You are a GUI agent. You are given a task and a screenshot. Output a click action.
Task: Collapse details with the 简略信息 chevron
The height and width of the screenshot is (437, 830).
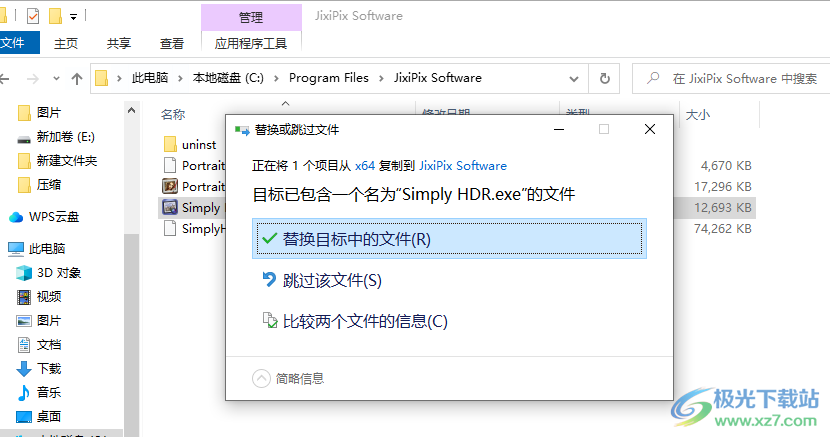261,378
